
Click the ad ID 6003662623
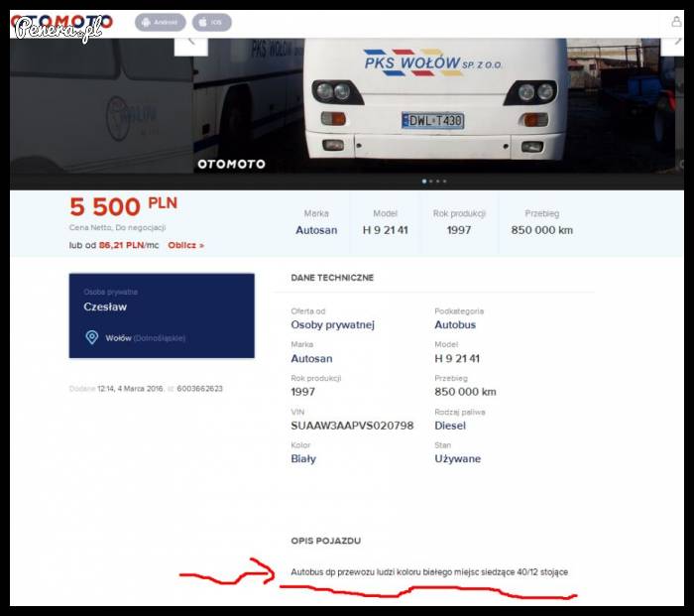click(199, 389)
